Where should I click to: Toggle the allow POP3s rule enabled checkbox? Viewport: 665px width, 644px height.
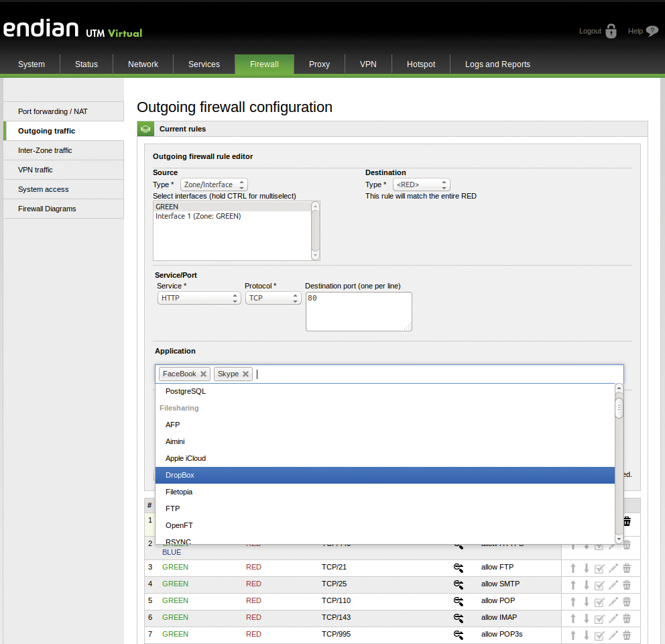click(599, 635)
